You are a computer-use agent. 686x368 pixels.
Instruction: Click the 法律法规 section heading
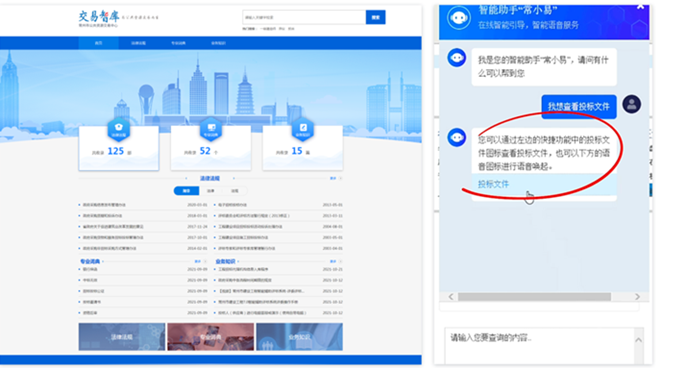point(210,178)
